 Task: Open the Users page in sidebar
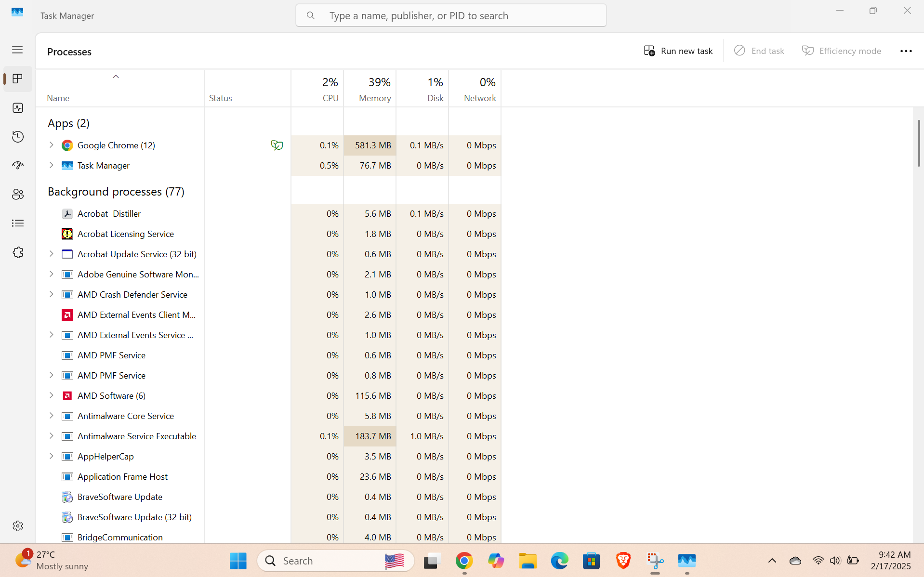(x=18, y=195)
